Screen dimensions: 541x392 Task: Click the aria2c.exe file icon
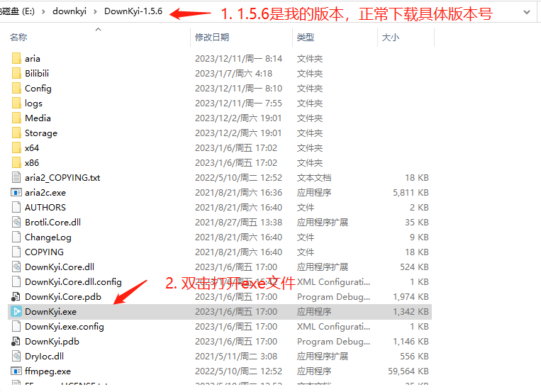point(16,193)
